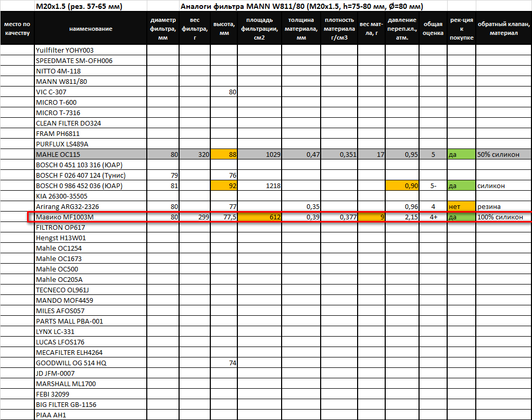Viewport: 532px width, 420px height.
Task: Click the "NITTO 4M-118" cell
Action: point(91,71)
